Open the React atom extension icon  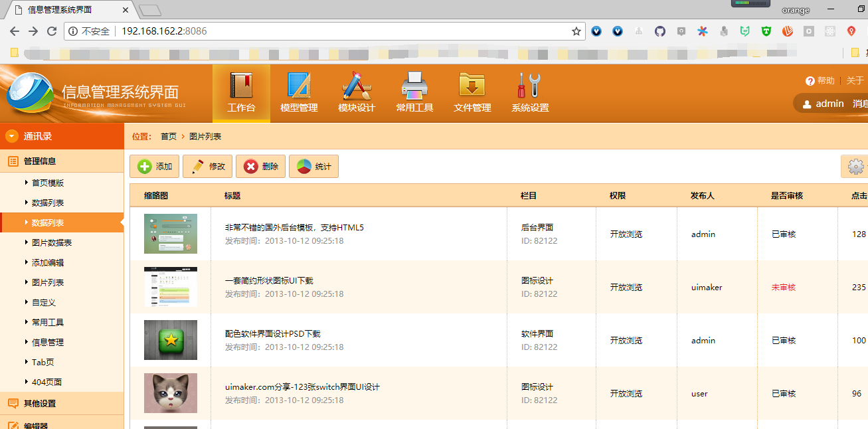point(830,31)
